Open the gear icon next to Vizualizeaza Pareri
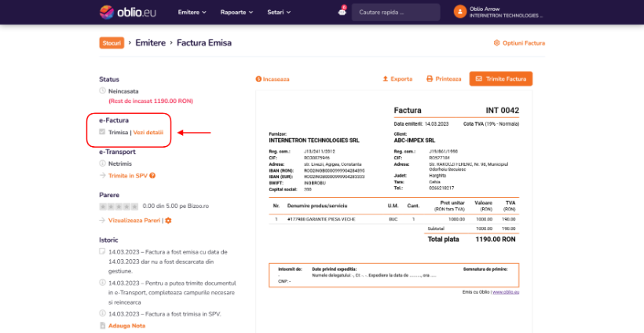Viewport: 644px width, 333px height. tap(168, 221)
